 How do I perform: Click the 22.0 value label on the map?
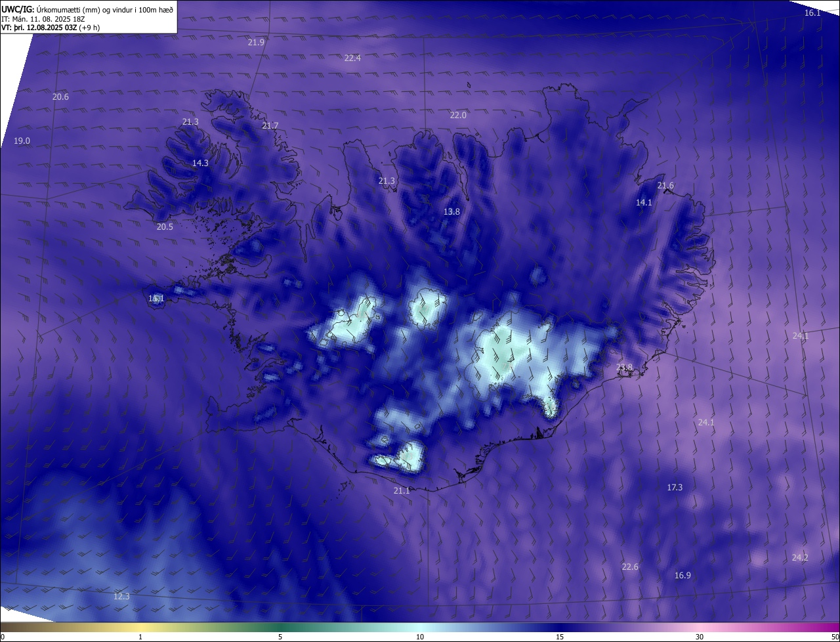point(458,115)
